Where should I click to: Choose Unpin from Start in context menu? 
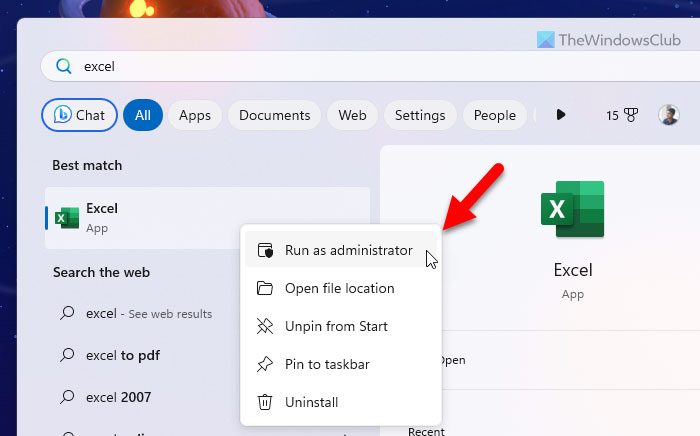(x=341, y=326)
